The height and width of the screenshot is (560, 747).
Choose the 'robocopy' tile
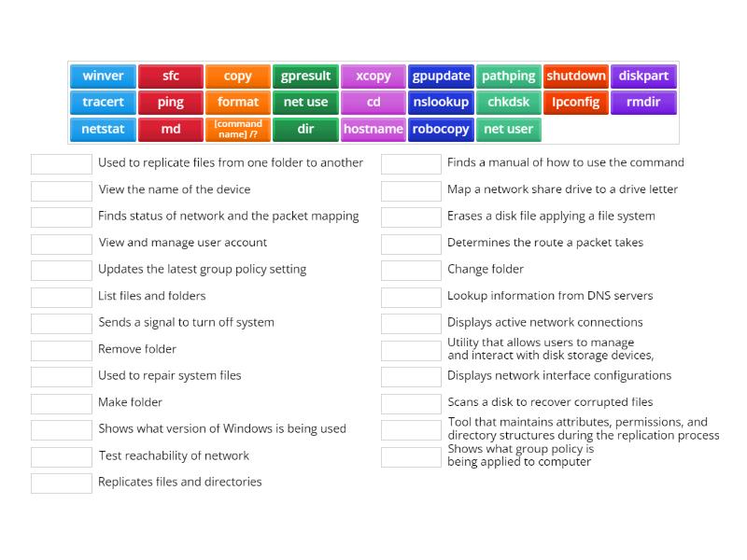[441, 129]
